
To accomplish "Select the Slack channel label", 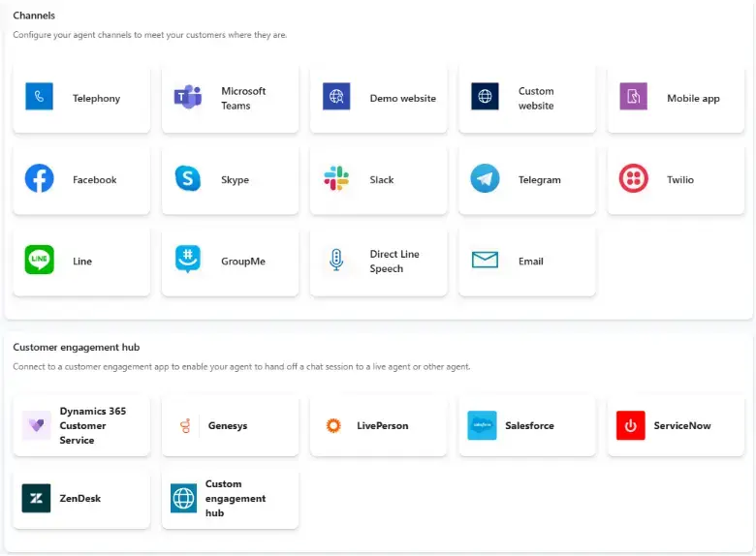I will click(x=381, y=180).
